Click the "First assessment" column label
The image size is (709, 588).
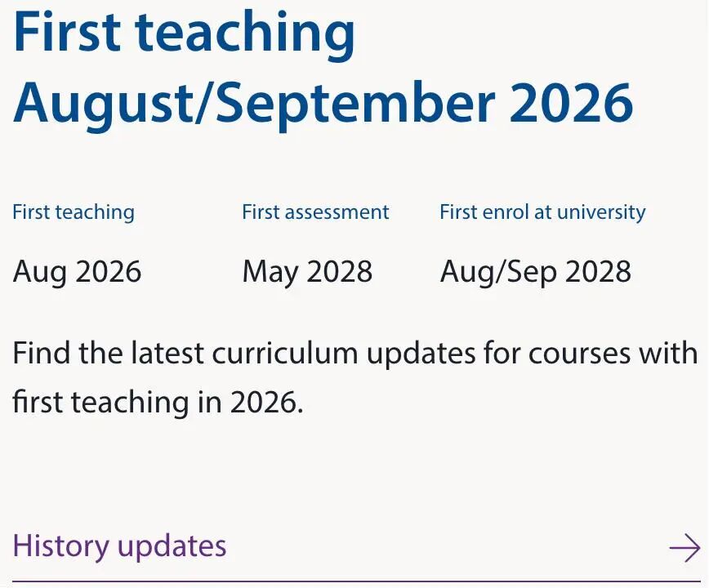pos(315,212)
